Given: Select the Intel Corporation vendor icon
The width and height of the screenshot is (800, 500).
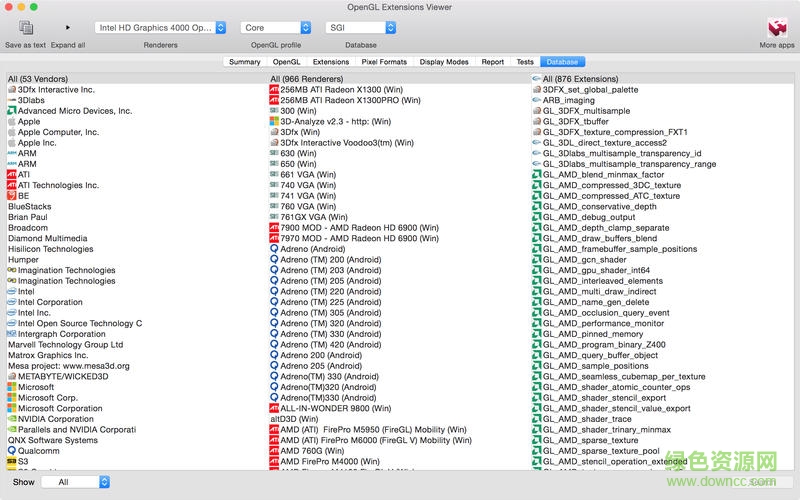Looking at the screenshot, I should [x=11, y=302].
